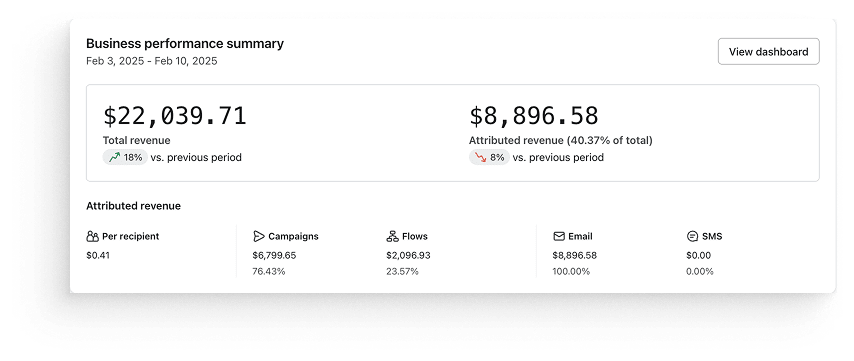Viewport: 854px width, 361px height.
Task: Click the Campaigns paper plane icon
Action: tap(259, 236)
